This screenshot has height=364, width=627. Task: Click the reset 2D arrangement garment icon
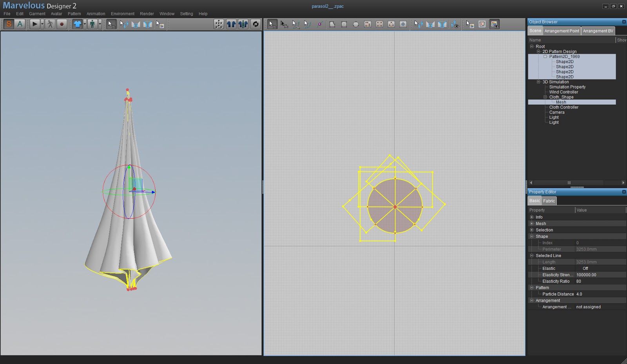[x=231, y=24]
